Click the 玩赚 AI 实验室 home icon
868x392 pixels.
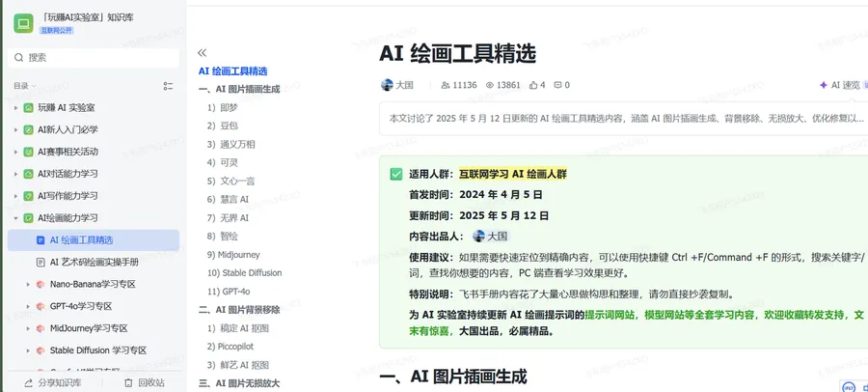[x=28, y=107]
